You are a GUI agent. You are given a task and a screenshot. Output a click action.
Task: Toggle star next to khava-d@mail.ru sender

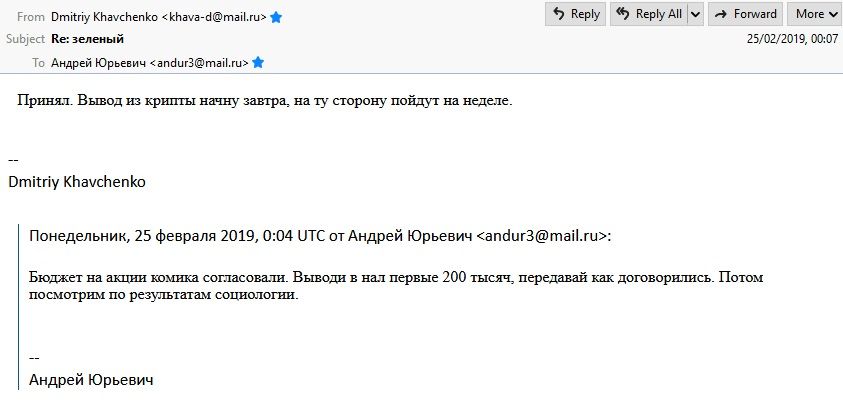click(276, 17)
